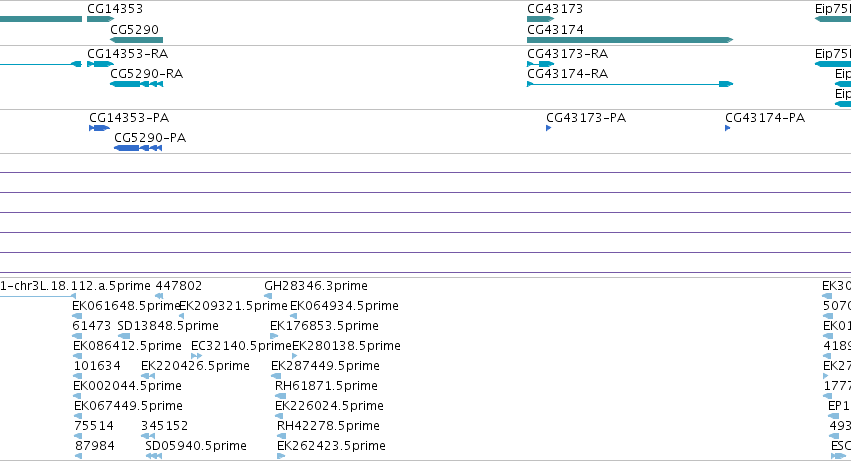Select the GH28346.3prime EST arrow
This screenshot has width=851, height=461.
pos(268,296)
